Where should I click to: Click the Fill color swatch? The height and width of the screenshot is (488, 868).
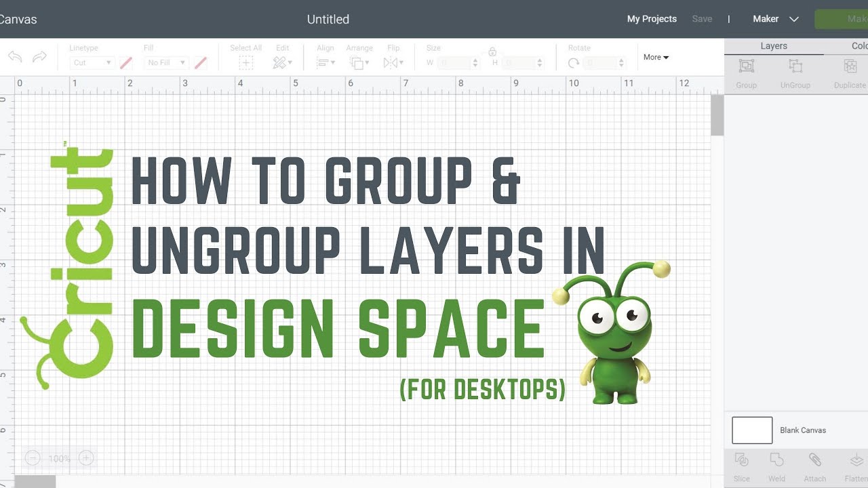[200, 62]
